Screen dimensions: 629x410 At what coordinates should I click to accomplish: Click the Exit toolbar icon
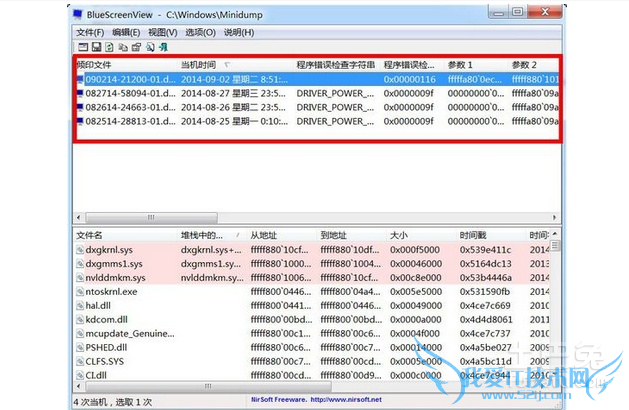click(x=163, y=47)
